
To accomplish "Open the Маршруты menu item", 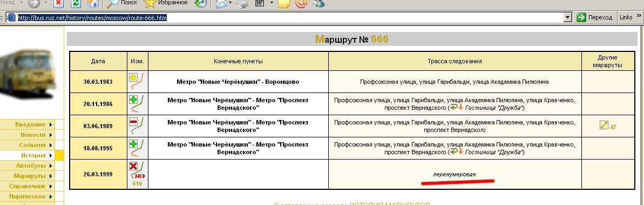I will 27,176.
